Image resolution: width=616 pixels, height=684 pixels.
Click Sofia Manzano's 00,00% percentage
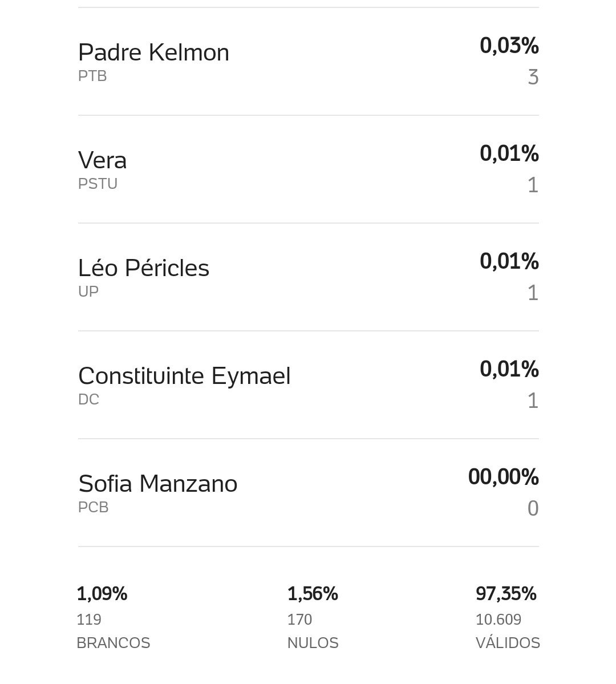[504, 477]
